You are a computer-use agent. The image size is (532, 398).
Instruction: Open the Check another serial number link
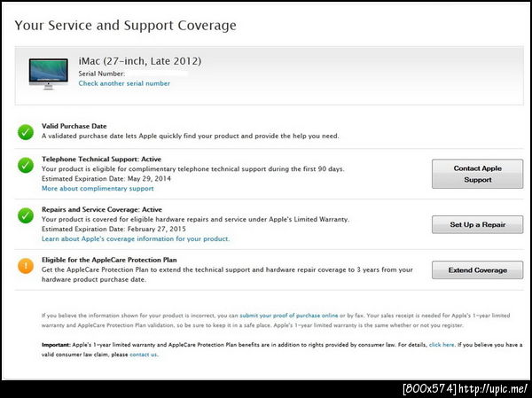coord(124,83)
